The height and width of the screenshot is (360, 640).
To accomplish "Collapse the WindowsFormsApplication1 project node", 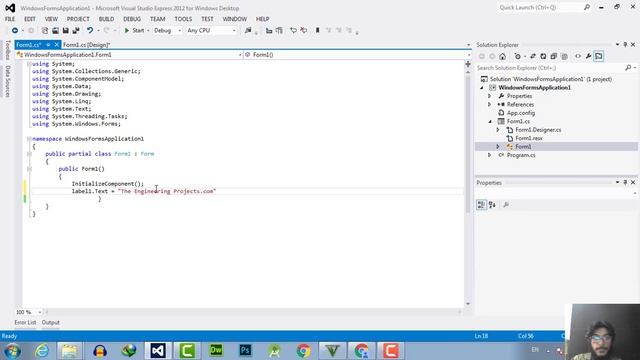I will coord(482,88).
